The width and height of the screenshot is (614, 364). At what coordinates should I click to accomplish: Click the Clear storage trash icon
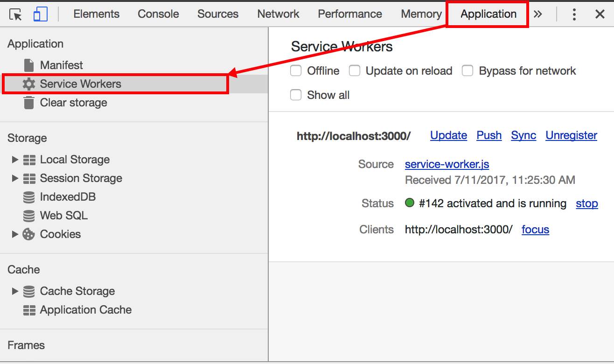coord(29,103)
